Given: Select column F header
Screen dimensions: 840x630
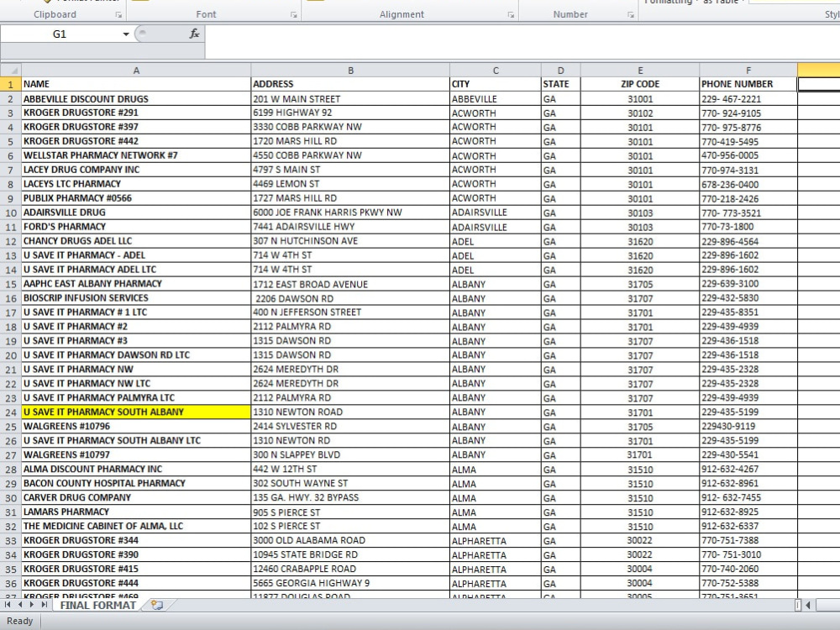Looking at the screenshot, I should pos(748,71).
